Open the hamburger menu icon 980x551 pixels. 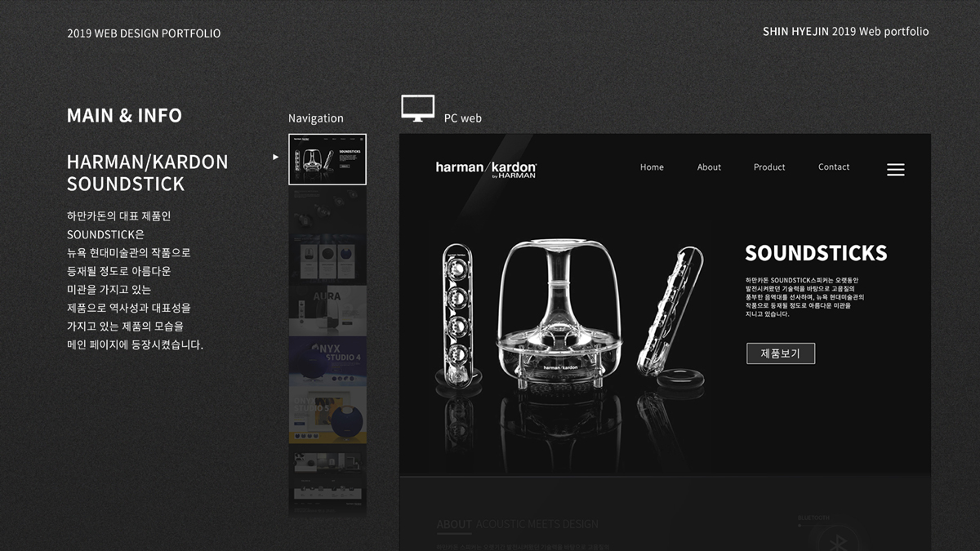click(x=895, y=170)
